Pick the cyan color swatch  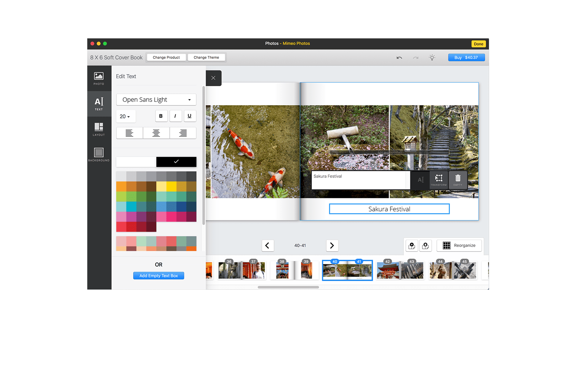[131, 207]
